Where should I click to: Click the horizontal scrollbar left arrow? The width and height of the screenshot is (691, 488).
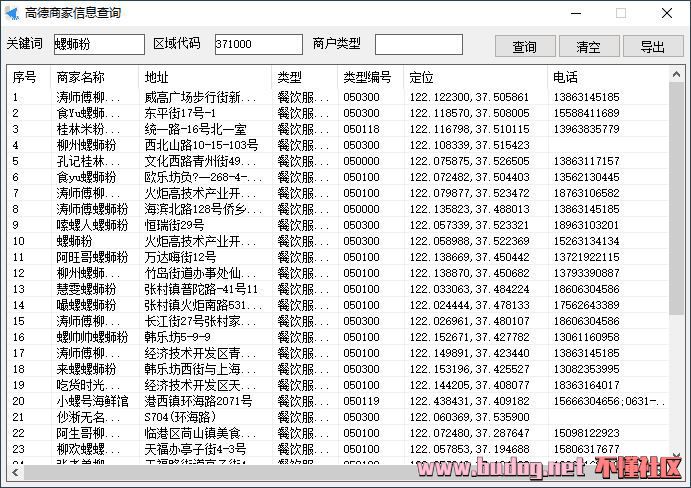(15, 473)
